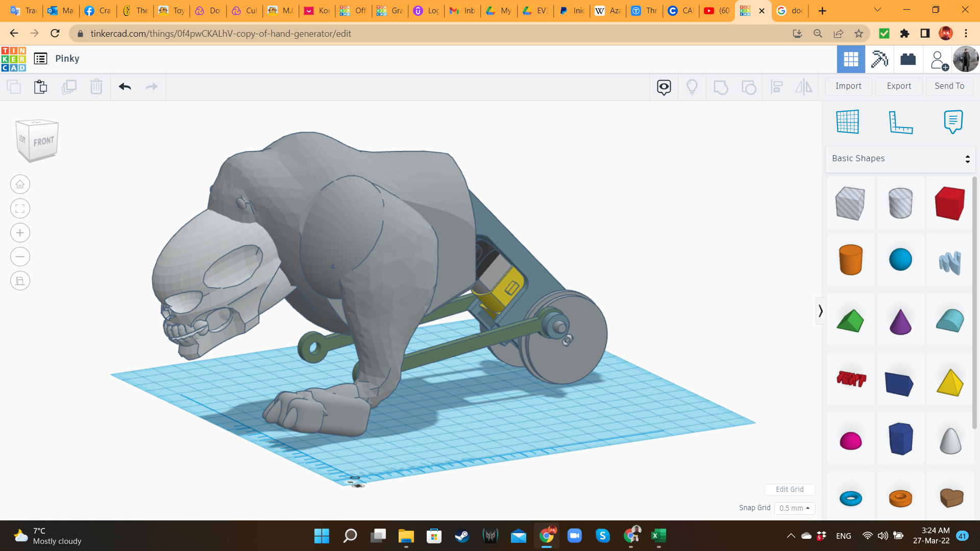Click the Export button

899,86
